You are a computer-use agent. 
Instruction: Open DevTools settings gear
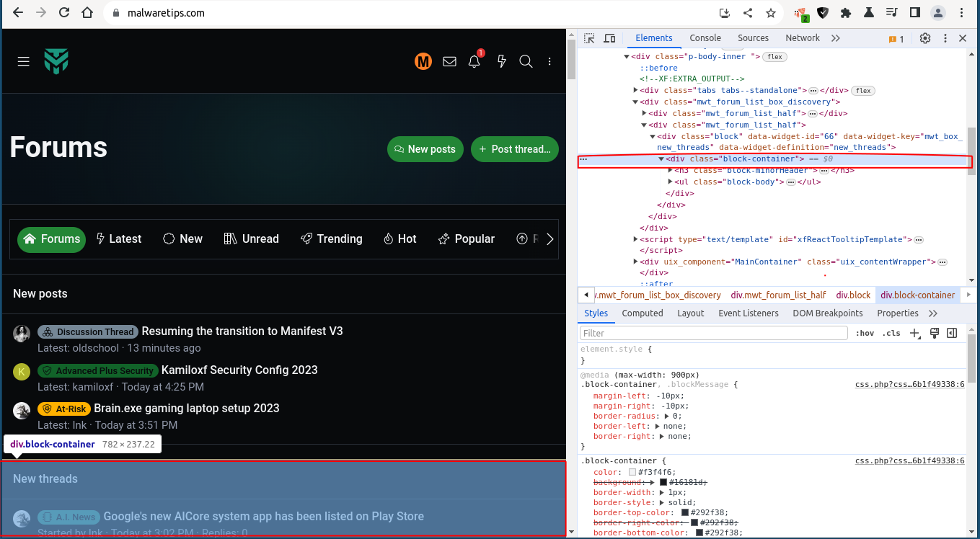(x=925, y=38)
